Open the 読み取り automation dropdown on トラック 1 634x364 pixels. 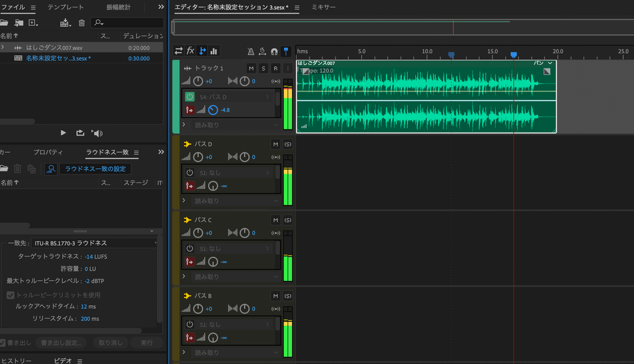point(232,125)
